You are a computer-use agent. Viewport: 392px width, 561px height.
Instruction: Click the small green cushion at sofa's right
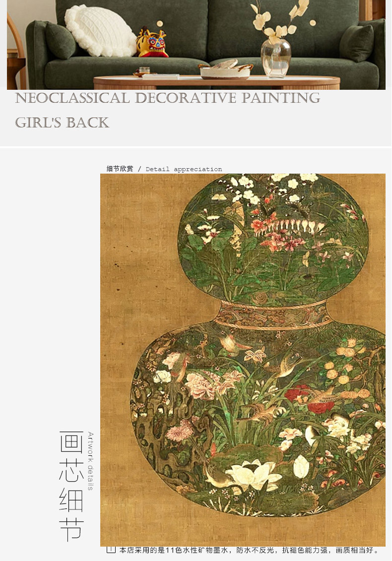(357, 43)
